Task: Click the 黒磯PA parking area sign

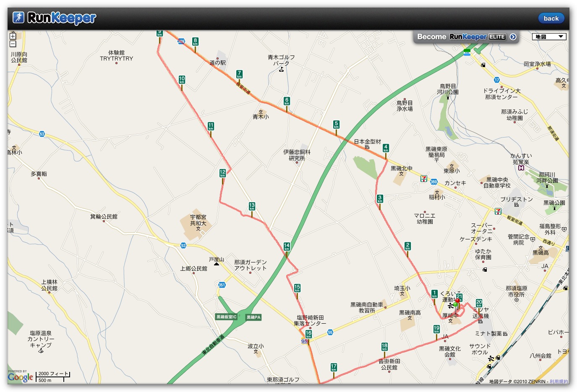Action: [253, 317]
